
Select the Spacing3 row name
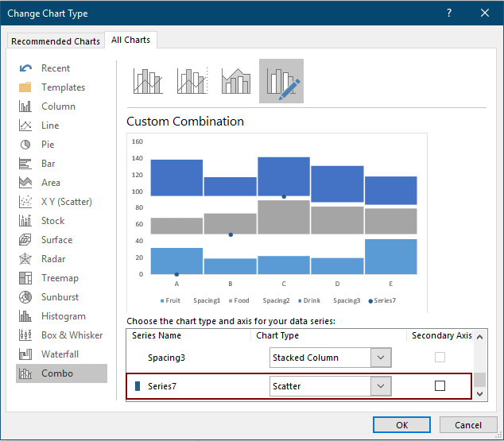click(x=166, y=358)
